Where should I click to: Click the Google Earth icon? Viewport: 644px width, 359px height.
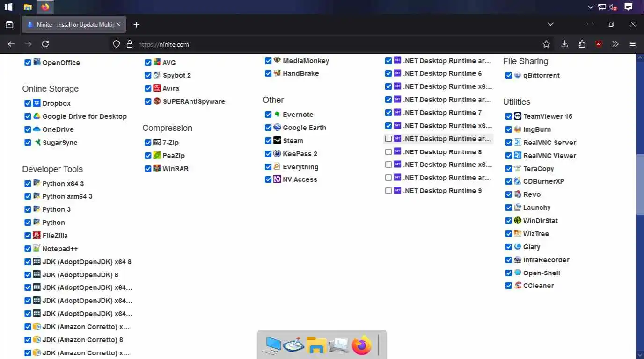[x=277, y=127]
